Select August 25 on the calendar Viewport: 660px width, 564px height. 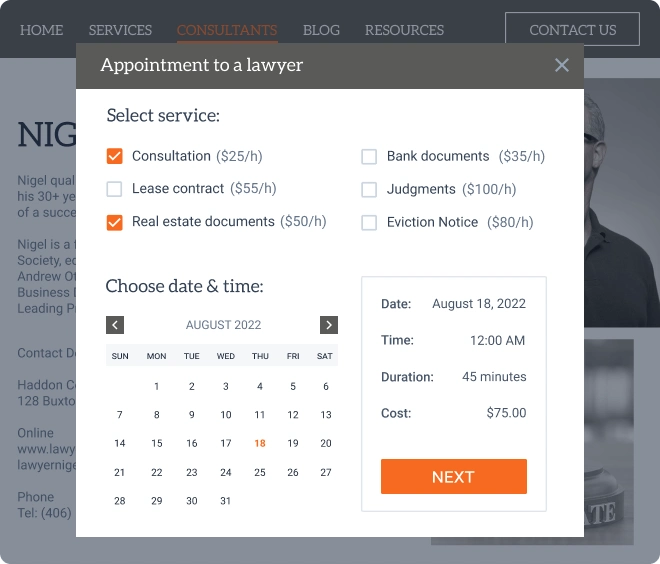pos(260,472)
